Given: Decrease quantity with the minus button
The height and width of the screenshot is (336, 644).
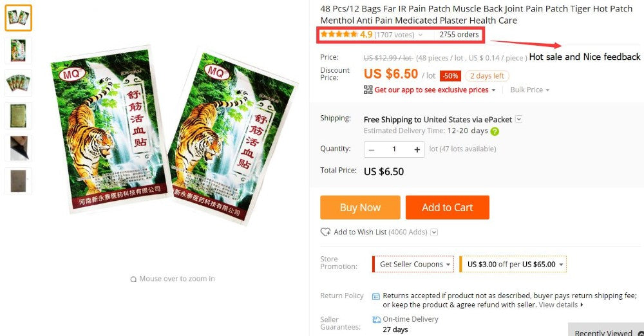Looking at the screenshot, I should point(372,150).
